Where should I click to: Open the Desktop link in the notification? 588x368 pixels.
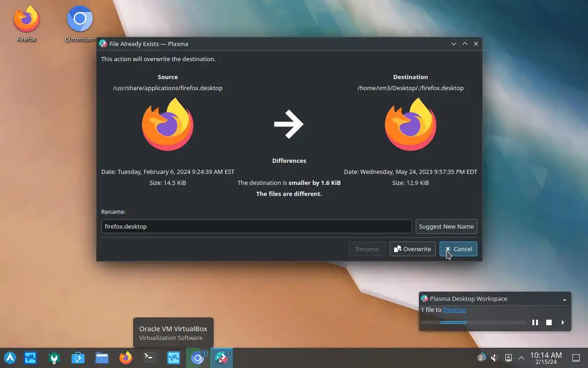(454, 310)
